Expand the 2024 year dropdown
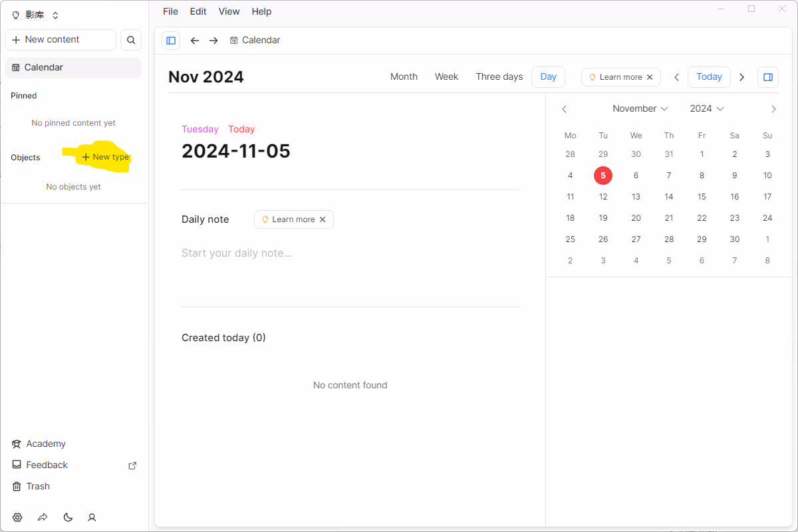Image resolution: width=798 pixels, height=532 pixels. pos(706,108)
